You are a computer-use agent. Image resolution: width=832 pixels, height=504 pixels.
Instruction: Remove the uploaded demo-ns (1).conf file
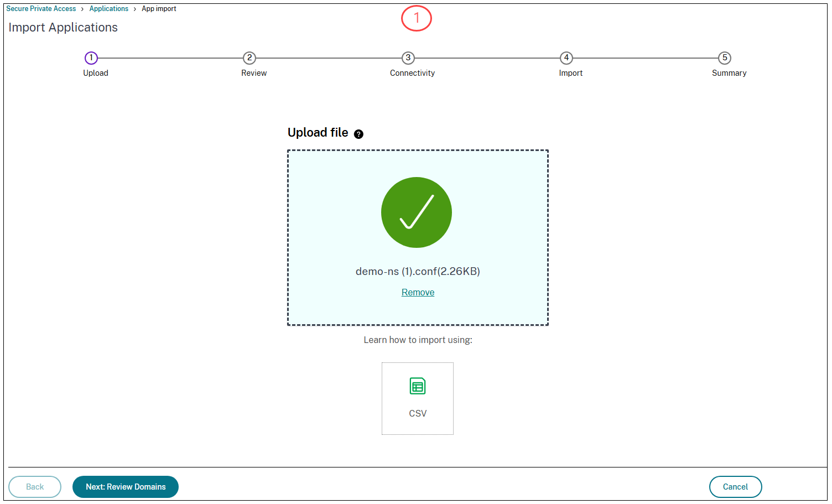click(418, 292)
